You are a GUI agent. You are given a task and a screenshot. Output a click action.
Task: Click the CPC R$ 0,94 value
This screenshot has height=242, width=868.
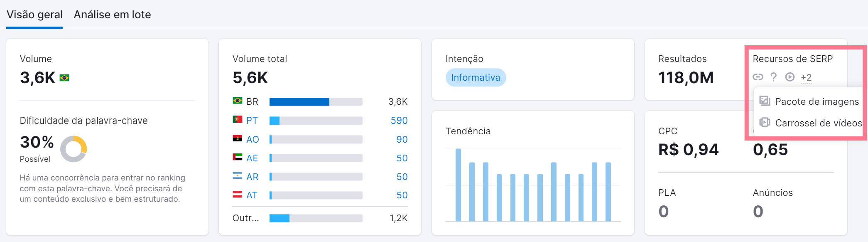[689, 150]
